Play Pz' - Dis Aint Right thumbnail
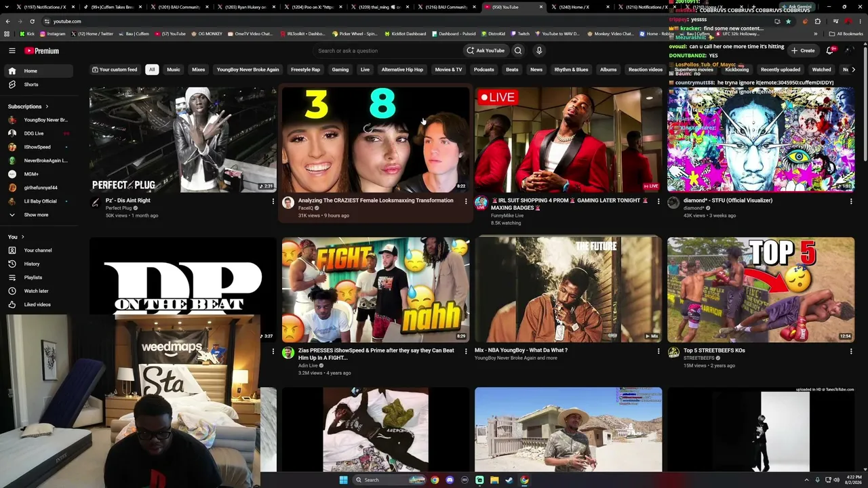868x488 pixels. click(183, 140)
